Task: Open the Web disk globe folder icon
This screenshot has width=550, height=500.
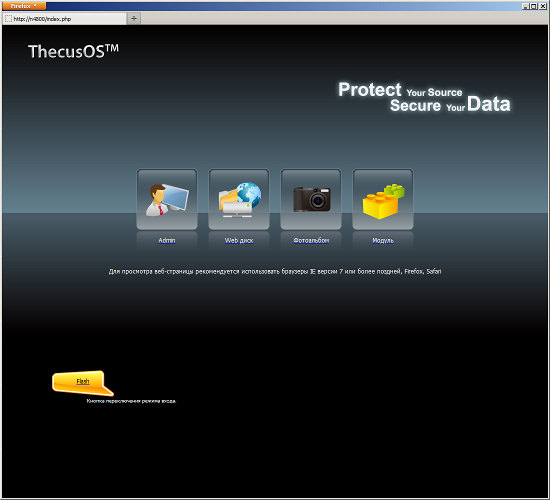Action: point(239,199)
